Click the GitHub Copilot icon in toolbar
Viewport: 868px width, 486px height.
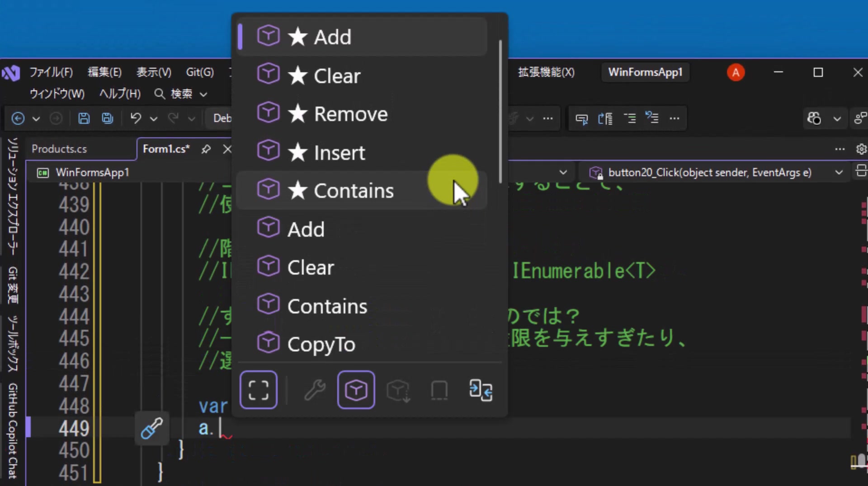click(814, 118)
